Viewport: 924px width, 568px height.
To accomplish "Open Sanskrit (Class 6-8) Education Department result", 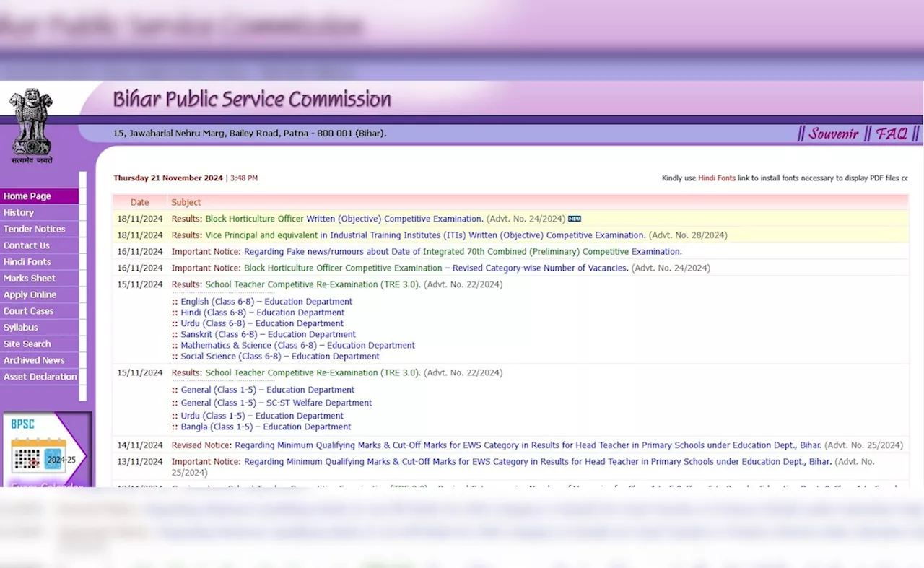I will pos(268,335).
